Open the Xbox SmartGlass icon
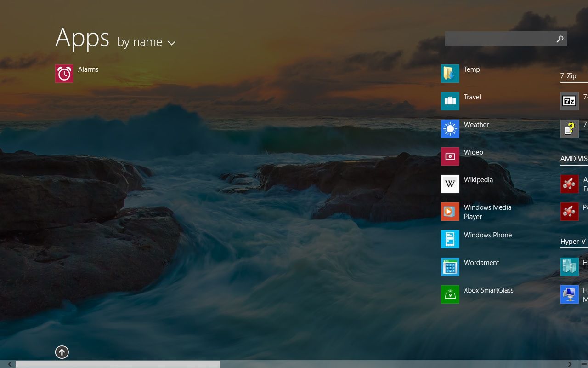This screenshot has height=368, width=588. point(450,294)
